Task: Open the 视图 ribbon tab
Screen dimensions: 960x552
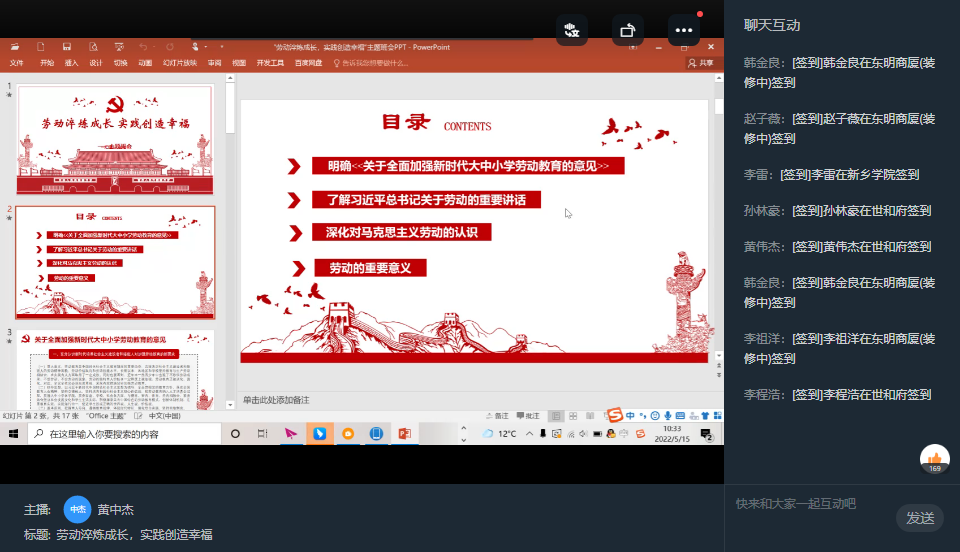Action: [x=239, y=63]
